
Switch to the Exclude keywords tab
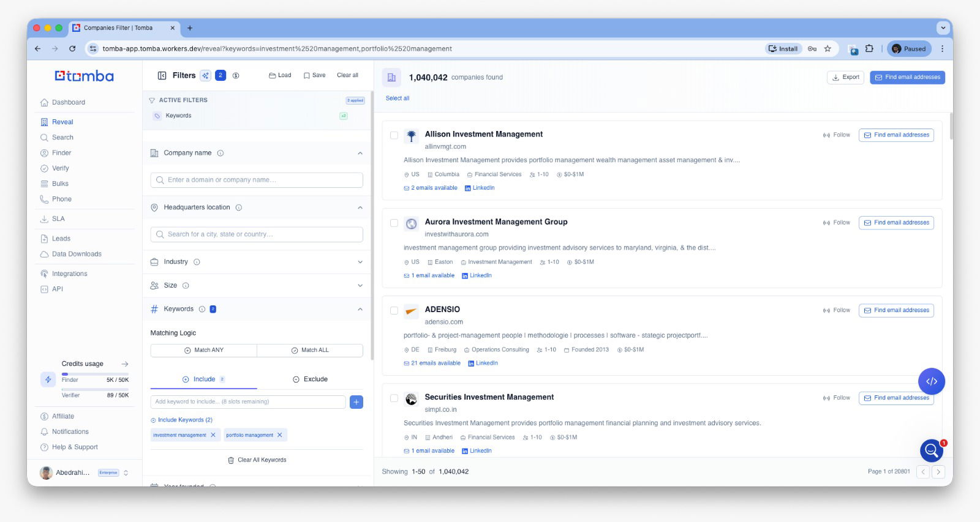310,379
